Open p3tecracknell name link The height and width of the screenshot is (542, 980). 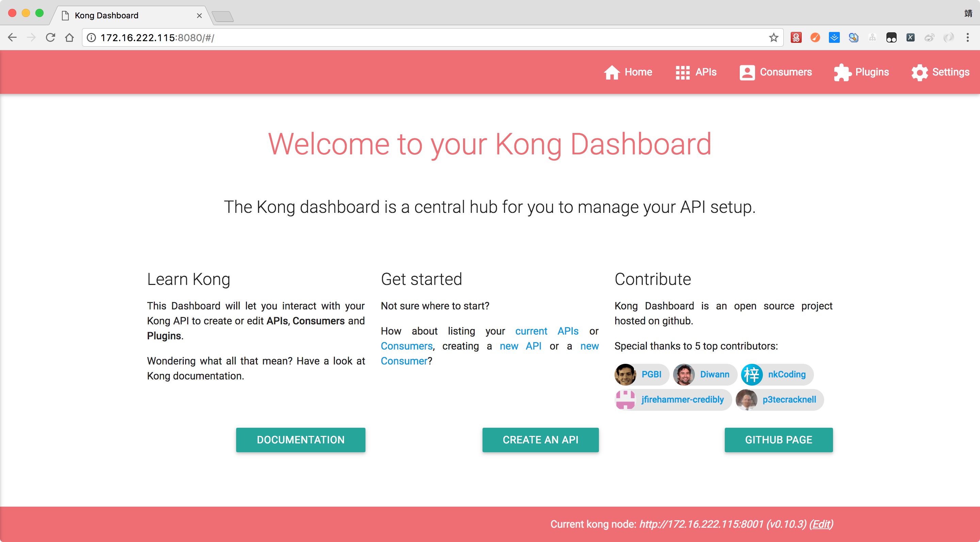point(789,400)
